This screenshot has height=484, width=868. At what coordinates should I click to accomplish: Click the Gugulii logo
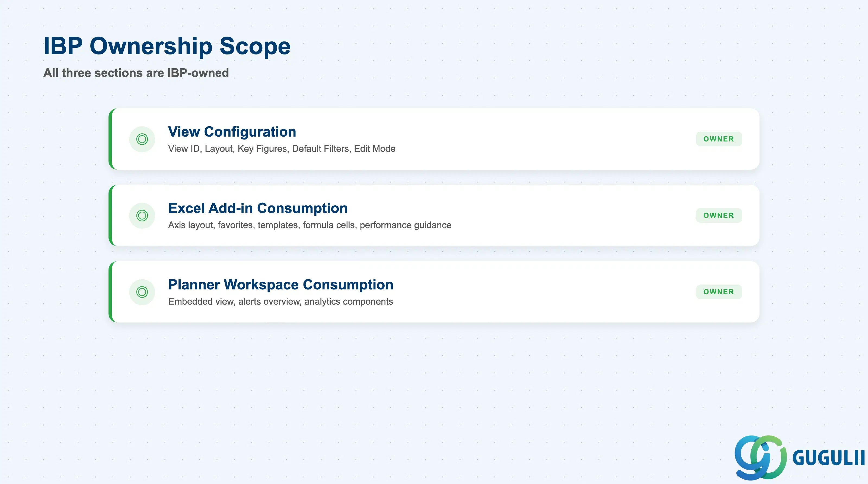coord(799,457)
